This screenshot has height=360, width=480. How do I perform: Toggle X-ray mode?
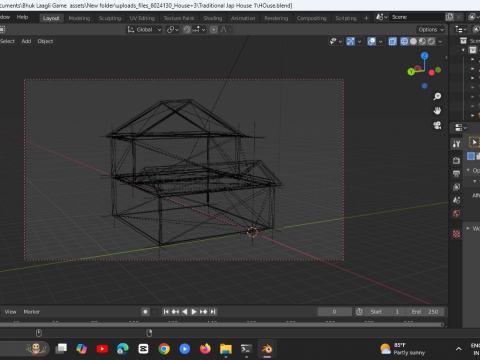tap(392, 41)
